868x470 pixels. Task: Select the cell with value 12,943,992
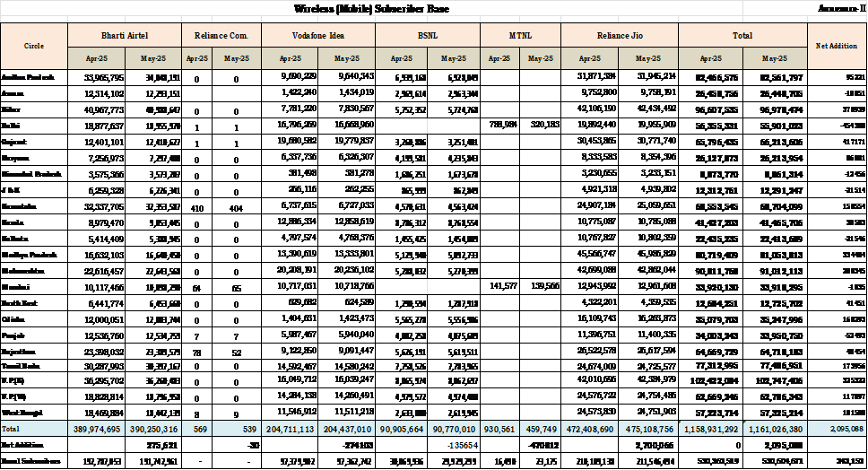(589, 286)
